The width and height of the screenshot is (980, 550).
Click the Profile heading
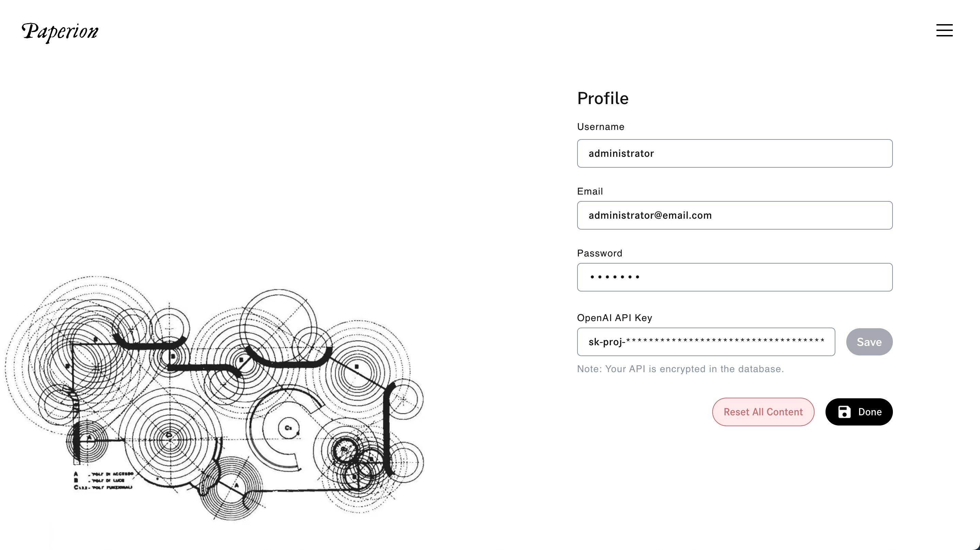(x=603, y=99)
